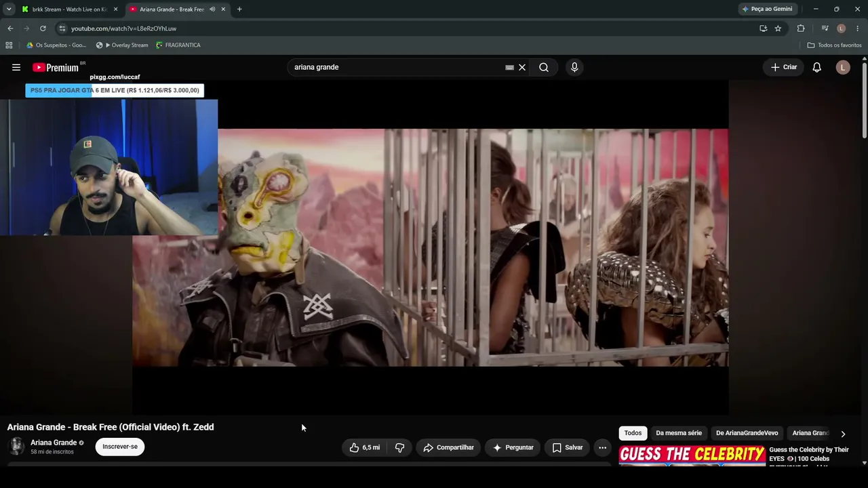This screenshot has width=868, height=488.
Task: Save video with the Salvar button
Action: click(x=568, y=447)
